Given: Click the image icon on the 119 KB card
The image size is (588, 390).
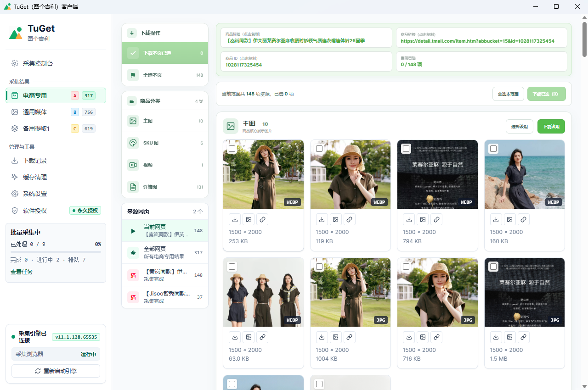Looking at the screenshot, I should pyautogui.click(x=336, y=219).
